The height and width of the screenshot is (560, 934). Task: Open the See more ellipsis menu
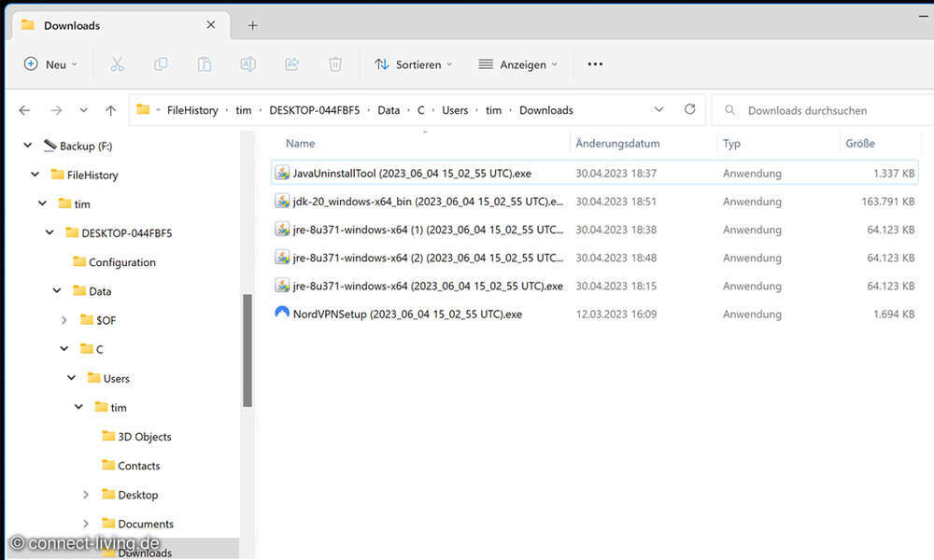click(x=595, y=64)
